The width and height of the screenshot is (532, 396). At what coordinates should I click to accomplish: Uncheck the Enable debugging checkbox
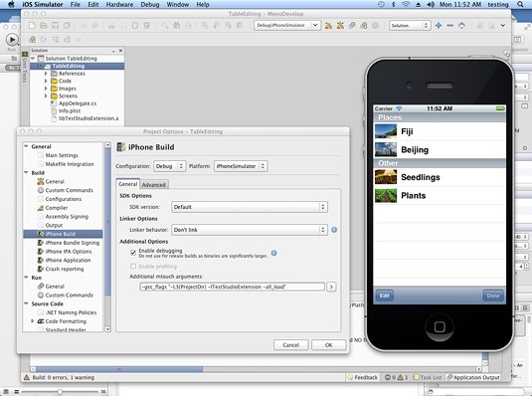pos(133,253)
